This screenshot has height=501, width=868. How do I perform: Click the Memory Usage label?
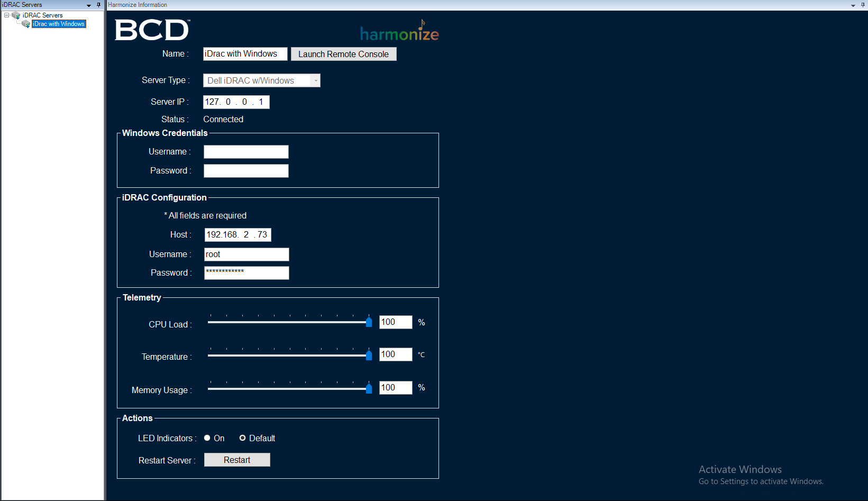pos(161,390)
